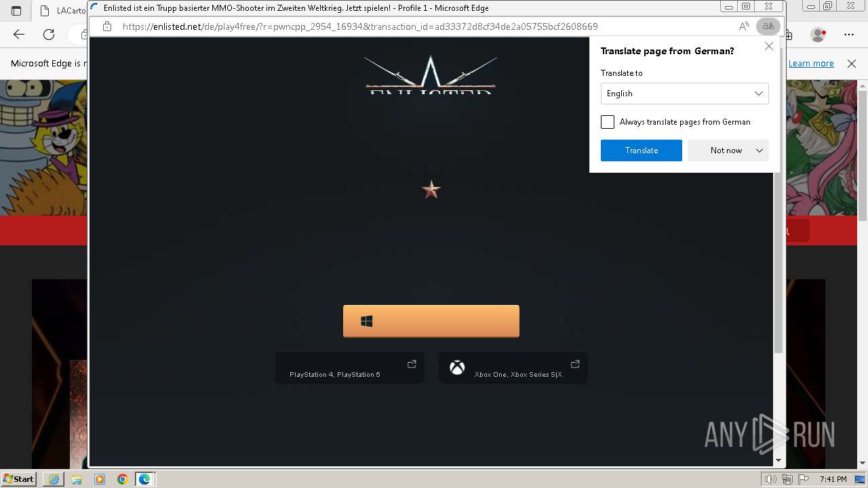This screenshot has height=488, width=868.
Task: Select the LACarto tab in the background Edge window
Action: (62, 11)
